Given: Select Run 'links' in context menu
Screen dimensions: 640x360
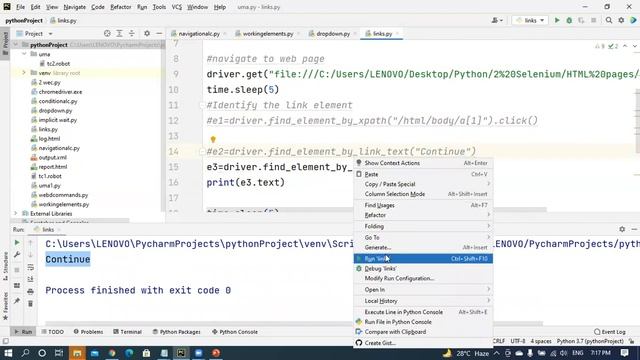Looking at the screenshot, I should pyautogui.click(x=423, y=259).
